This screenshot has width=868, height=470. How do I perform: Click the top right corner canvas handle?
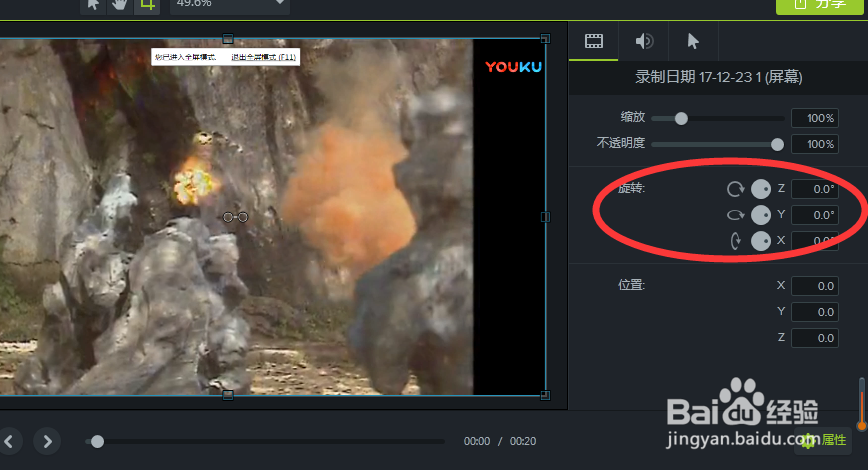(545, 39)
